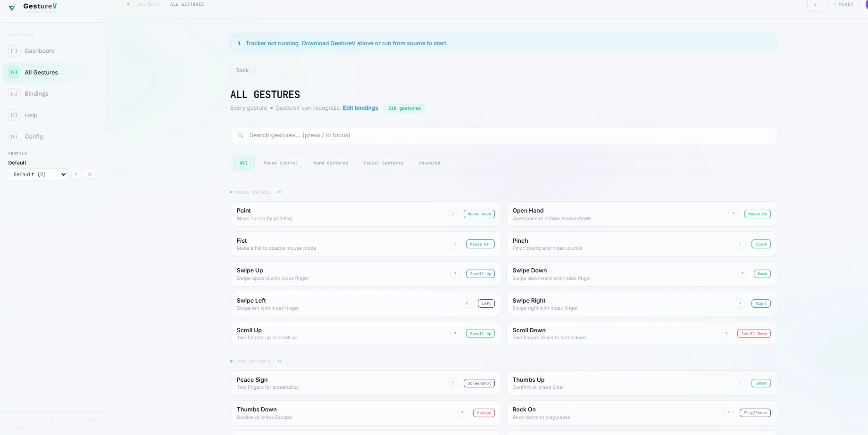Add a new profile with the plus icon

(76, 174)
